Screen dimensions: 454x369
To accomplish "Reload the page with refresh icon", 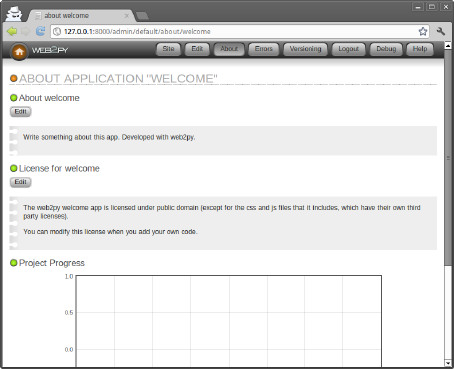I will (x=40, y=31).
